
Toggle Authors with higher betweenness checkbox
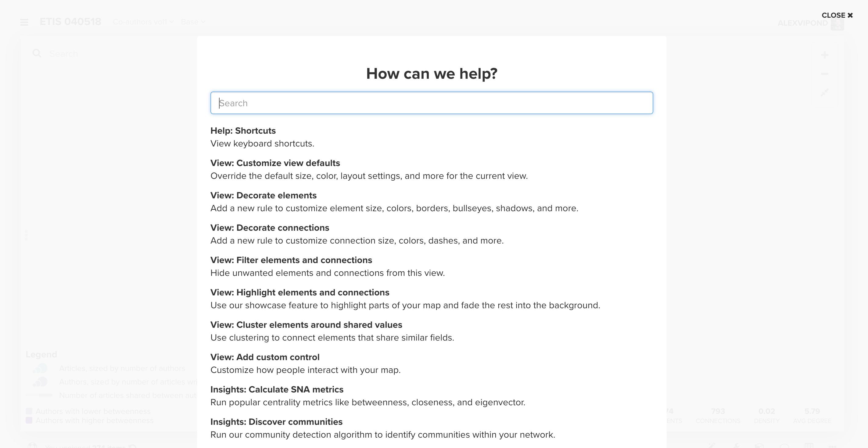tap(29, 420)
